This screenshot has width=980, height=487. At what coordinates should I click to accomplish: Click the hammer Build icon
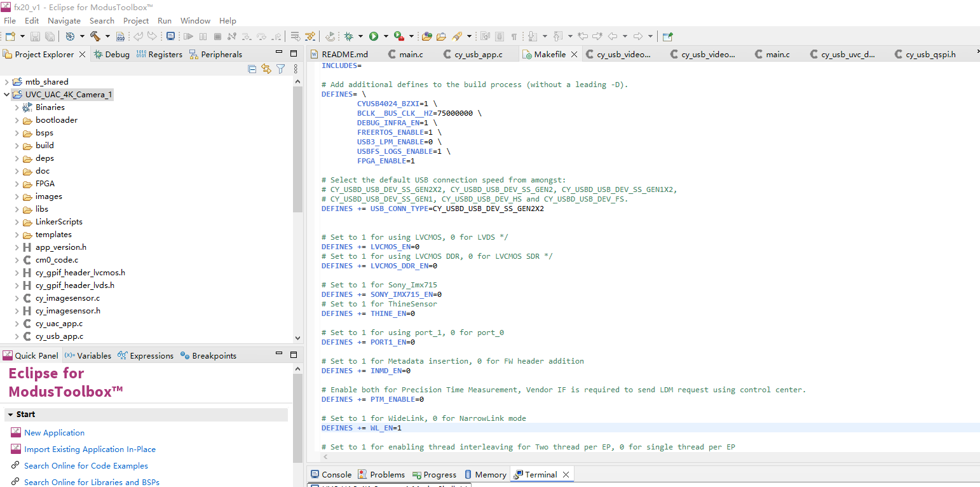[95, 36]
